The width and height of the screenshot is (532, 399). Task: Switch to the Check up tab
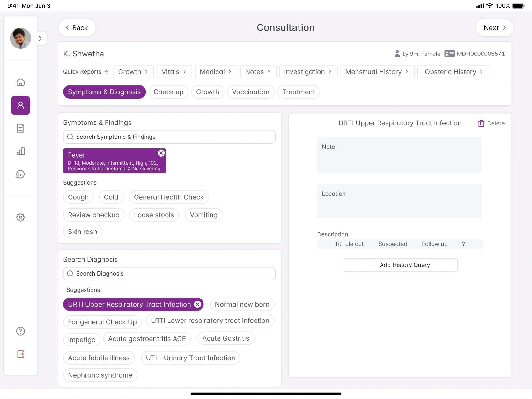tap(168, 92)
